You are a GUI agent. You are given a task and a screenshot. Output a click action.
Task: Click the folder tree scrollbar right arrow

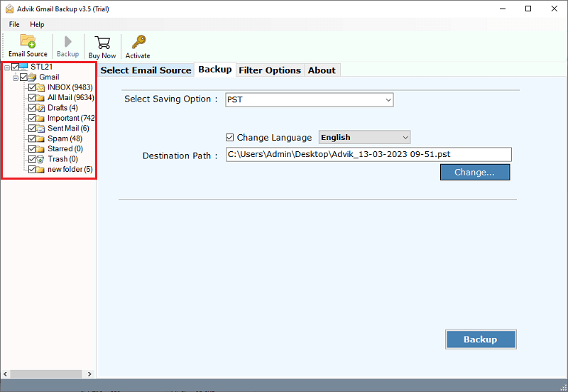point(89,374)
